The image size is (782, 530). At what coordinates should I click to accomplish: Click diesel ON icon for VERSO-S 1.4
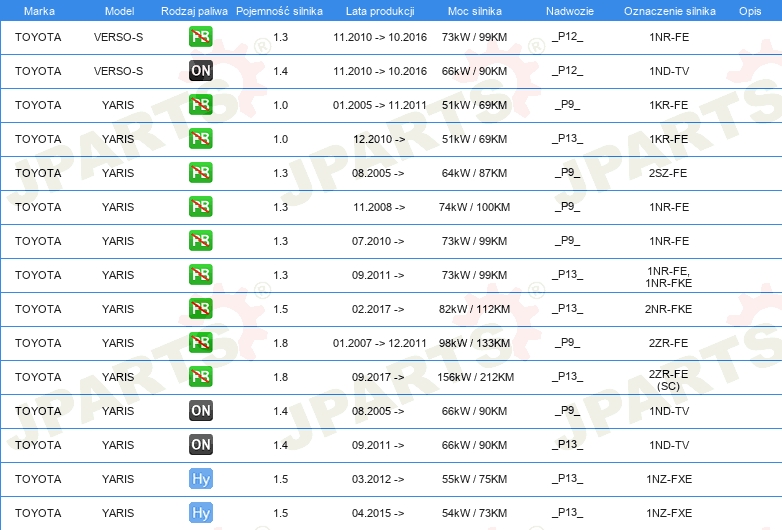(200, 70)
